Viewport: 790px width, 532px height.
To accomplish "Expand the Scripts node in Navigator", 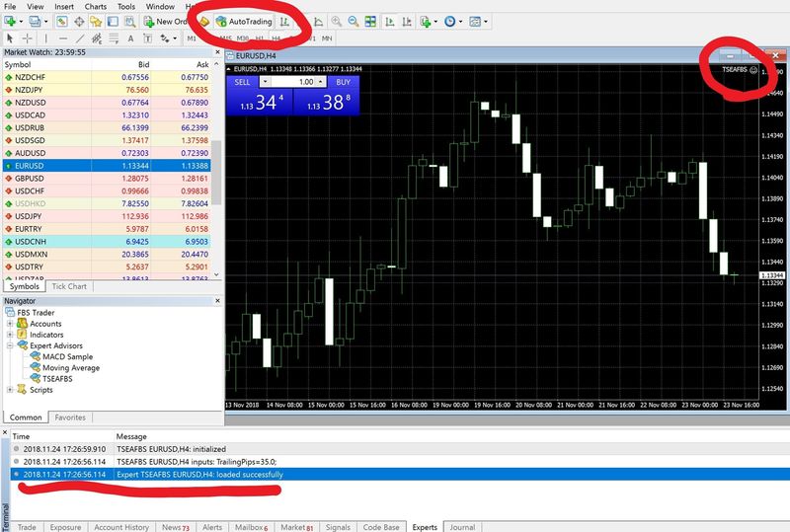I will pos(10,390).
